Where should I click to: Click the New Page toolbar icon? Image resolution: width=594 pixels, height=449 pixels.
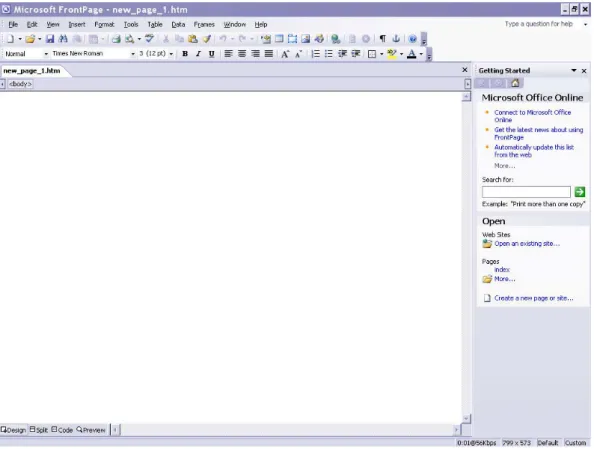[x=10, y=39]
